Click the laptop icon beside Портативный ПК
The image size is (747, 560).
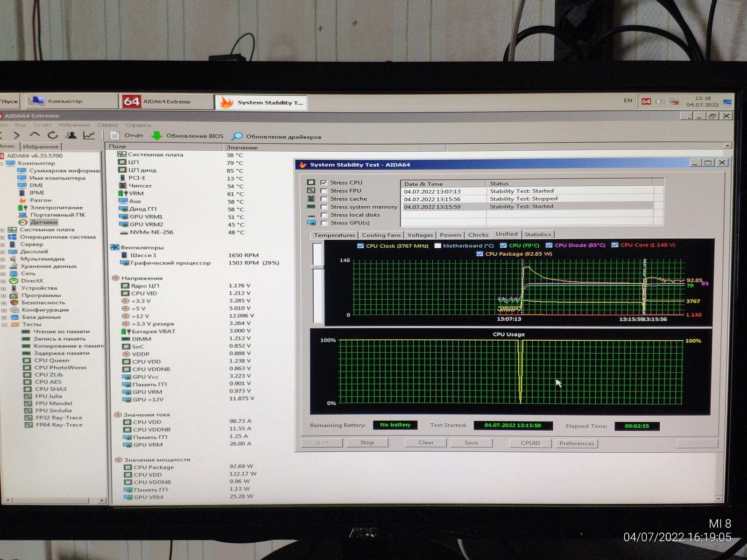coord(23,215)
